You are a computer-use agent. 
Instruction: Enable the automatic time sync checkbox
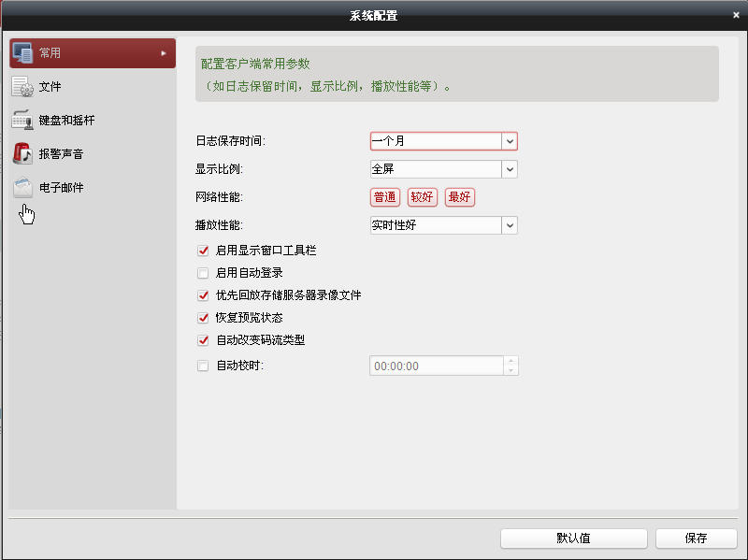coord(203,366)
